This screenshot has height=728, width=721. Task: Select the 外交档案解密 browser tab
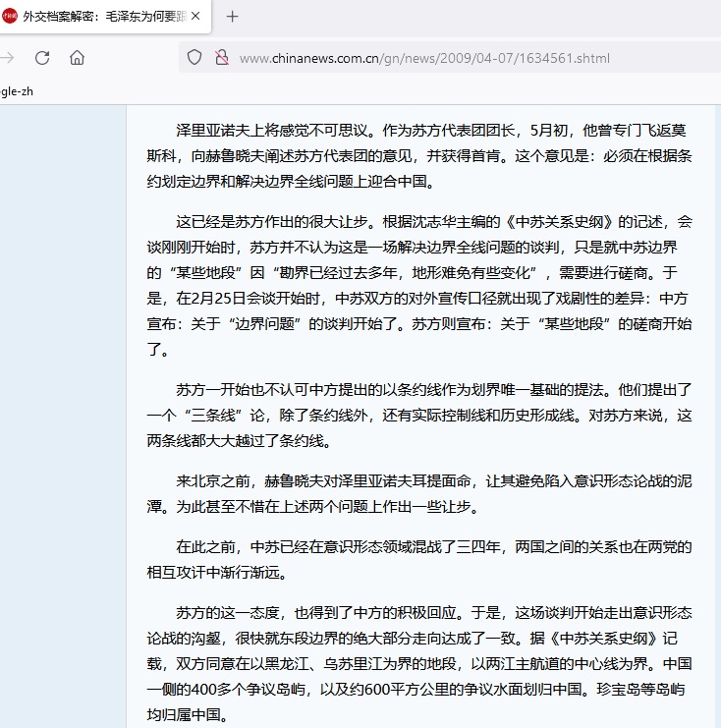click(98, 17)
